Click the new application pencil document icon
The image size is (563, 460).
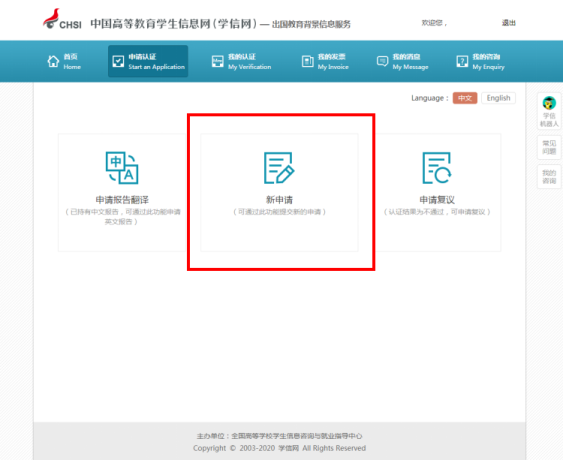point(279,168)
